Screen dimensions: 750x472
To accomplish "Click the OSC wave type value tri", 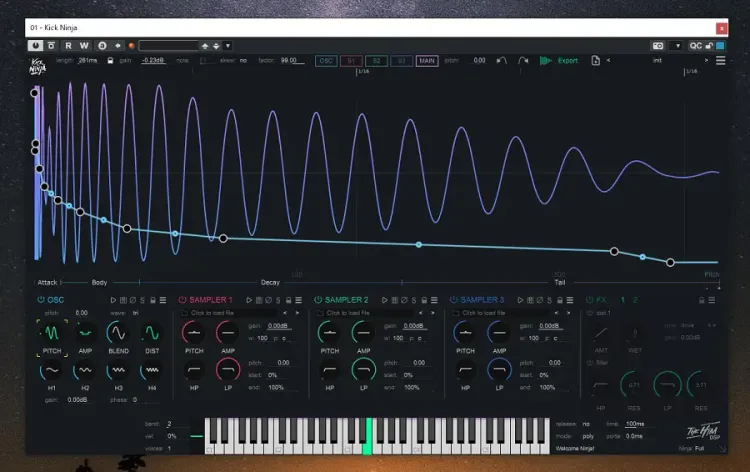I will coord(136,313).
